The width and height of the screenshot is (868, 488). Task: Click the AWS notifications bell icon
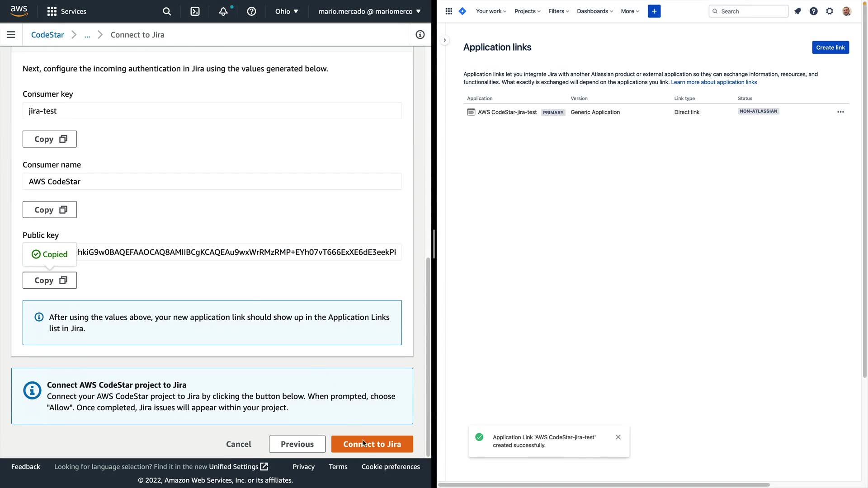tap(223, 11)
